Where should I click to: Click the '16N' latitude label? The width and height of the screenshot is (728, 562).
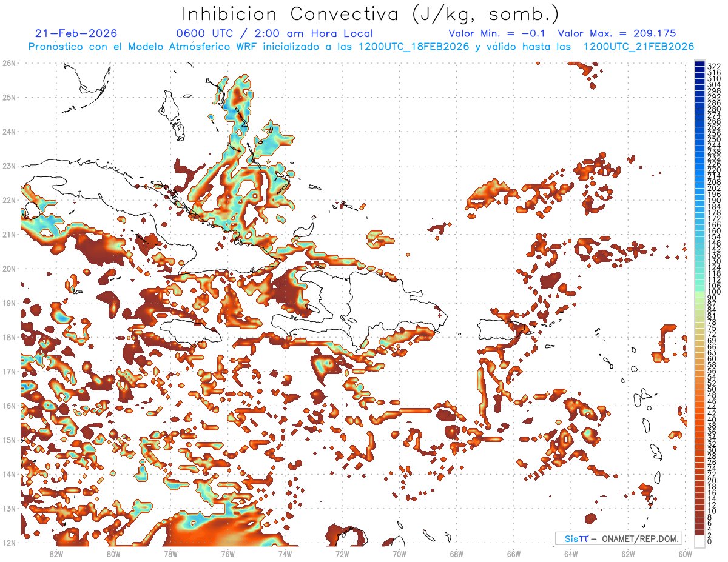tap(9, 406)
